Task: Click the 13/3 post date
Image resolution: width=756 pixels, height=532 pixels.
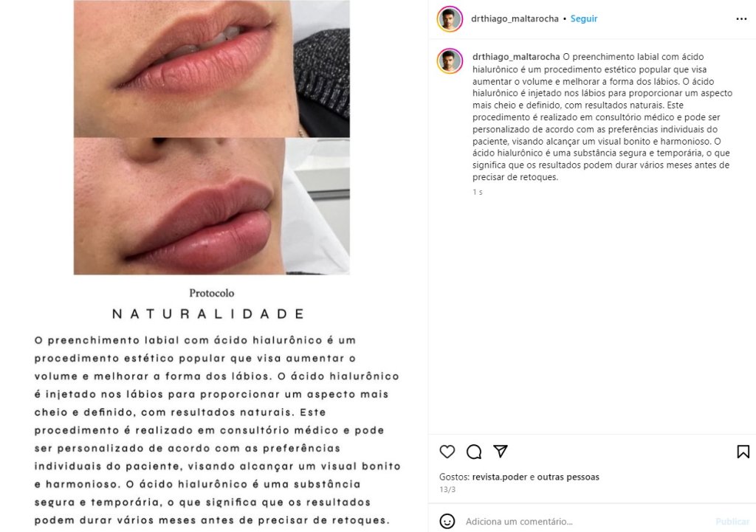Action: tap(447, 490)
